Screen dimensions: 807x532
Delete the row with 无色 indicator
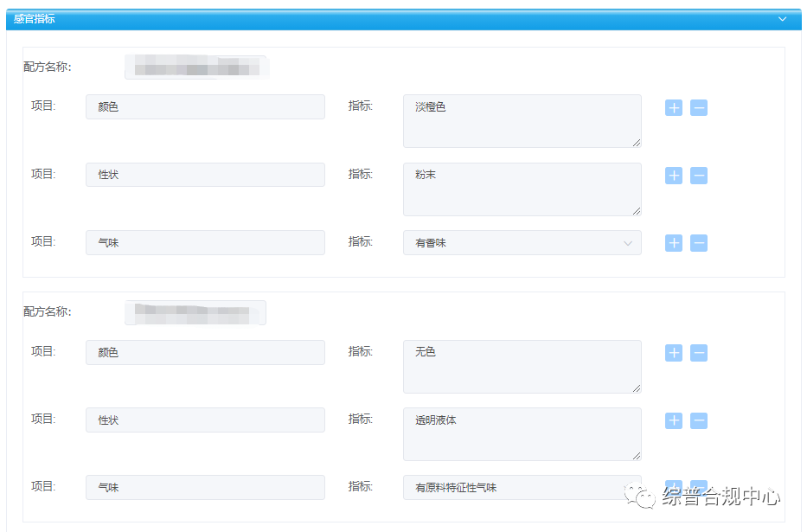(x=699, y=353)
